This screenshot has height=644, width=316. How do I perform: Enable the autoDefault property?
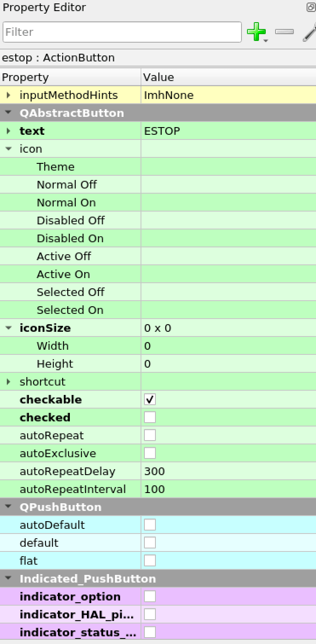pyautogui.click(x=149, y=524)
